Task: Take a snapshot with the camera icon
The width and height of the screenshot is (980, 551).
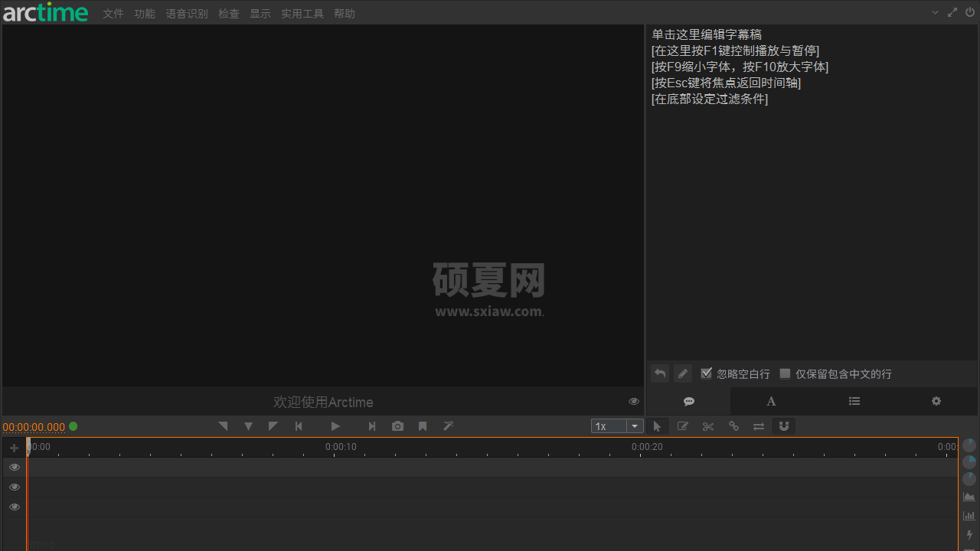Action: (397, 426)
